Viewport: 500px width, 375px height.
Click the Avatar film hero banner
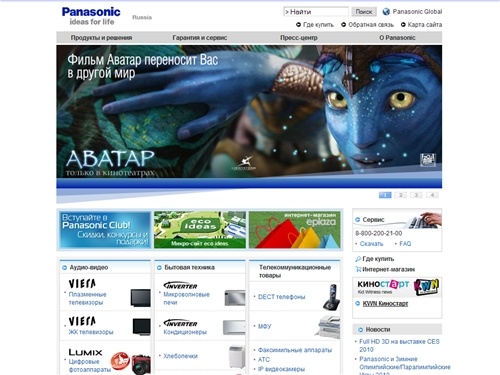[x=249, y=116]
